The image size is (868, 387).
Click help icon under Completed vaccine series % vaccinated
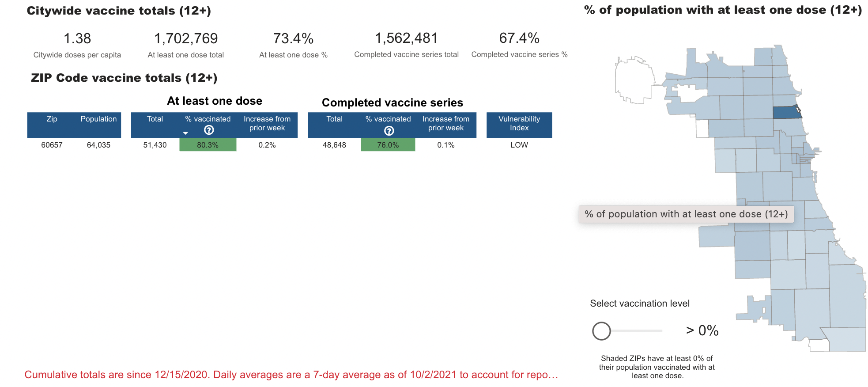389,130
